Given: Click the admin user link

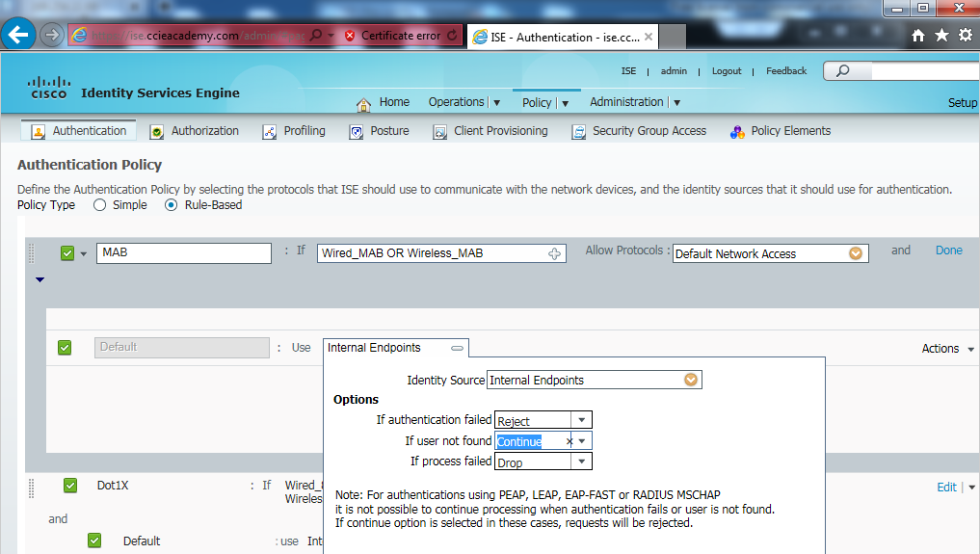Looking at the screenshot, I should (674, 71).
